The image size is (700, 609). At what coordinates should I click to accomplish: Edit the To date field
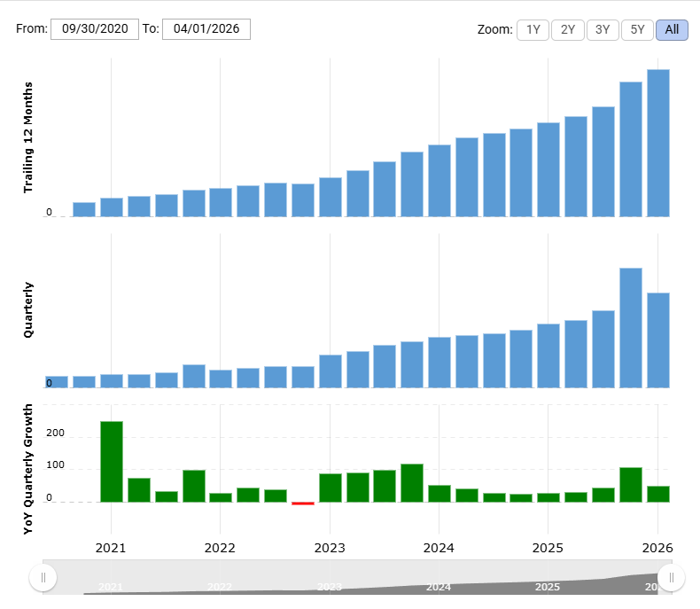click(206, 29)
